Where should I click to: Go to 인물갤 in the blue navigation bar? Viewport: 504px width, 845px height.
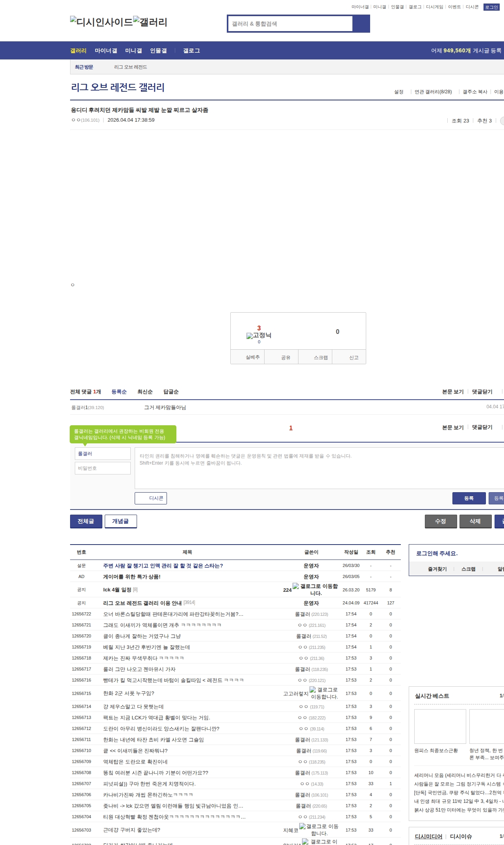point(158,51)
